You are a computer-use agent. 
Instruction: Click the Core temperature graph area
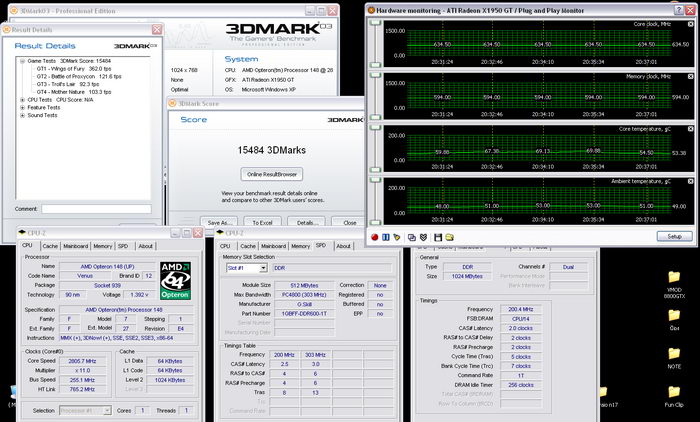tap(539, 149)
